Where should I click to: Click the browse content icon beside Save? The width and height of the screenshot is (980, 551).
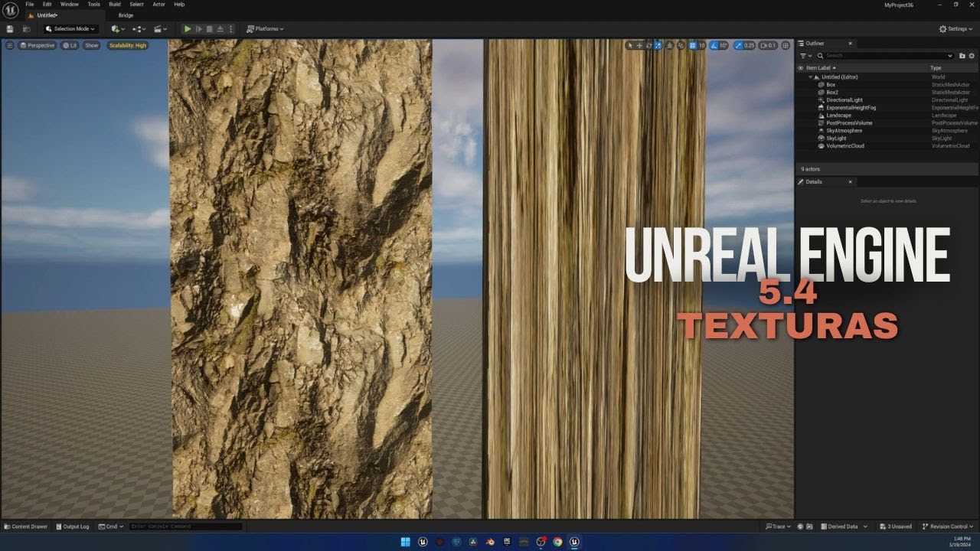pyautogui.click(x=27, y=29)
